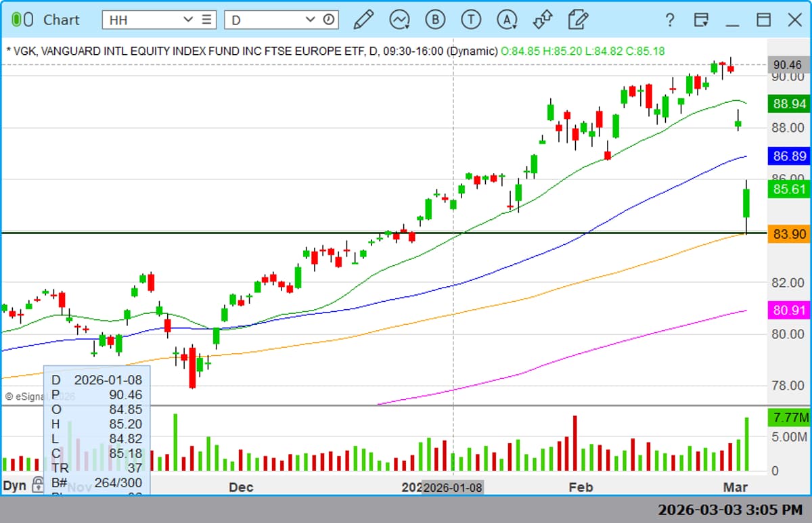
Task: Click the Help question mark button
Action: 670,20
